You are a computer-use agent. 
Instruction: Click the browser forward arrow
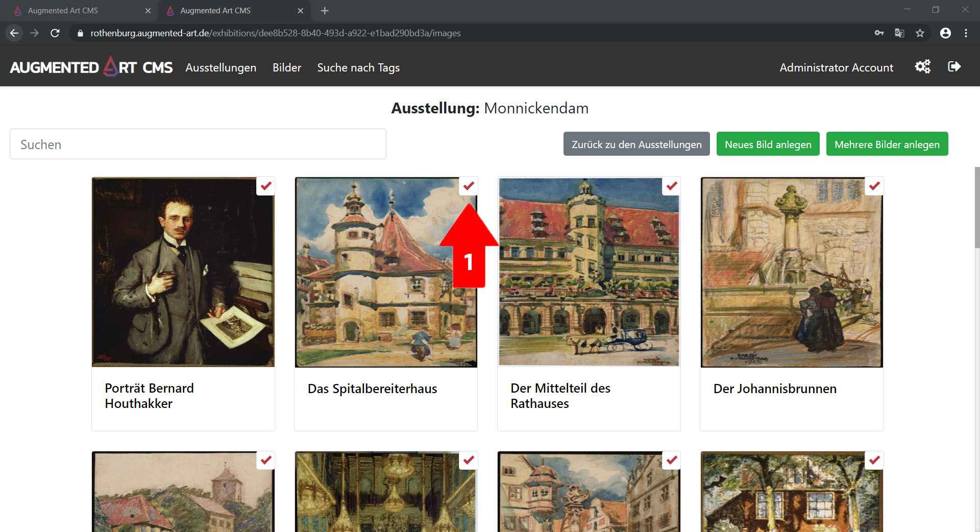point(34,33)
